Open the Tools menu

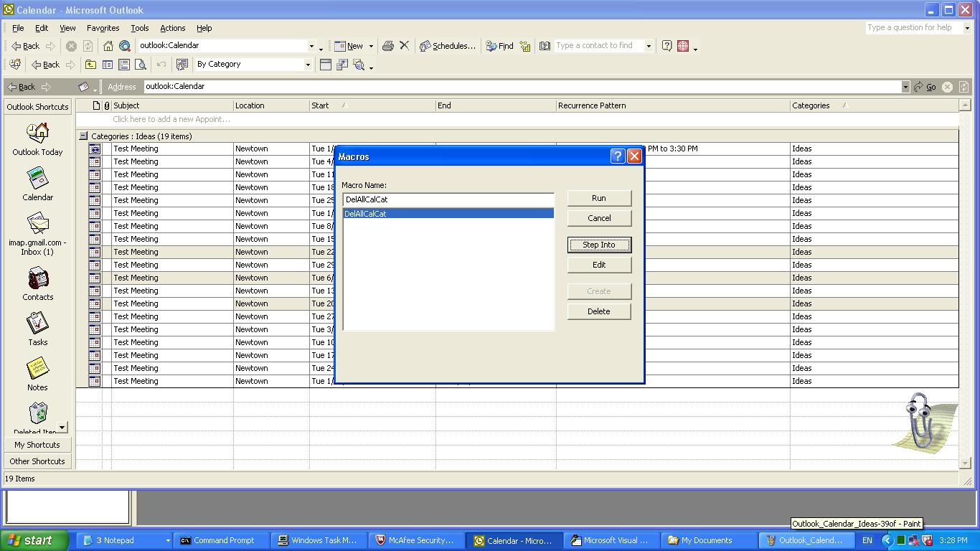(x=139, y=28)
